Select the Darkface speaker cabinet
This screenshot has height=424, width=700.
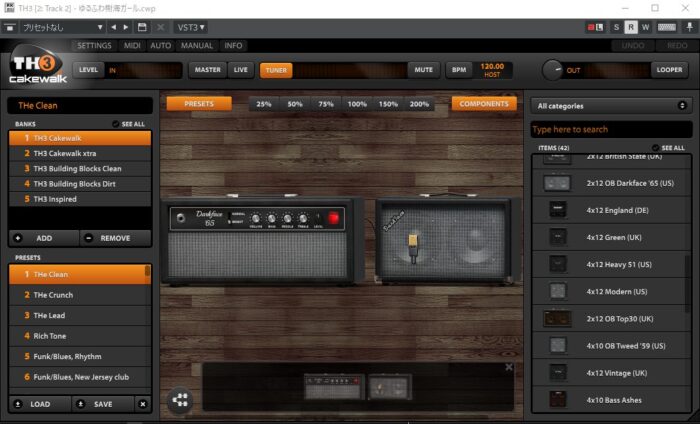pyautogui.click(x=448, y=241)
